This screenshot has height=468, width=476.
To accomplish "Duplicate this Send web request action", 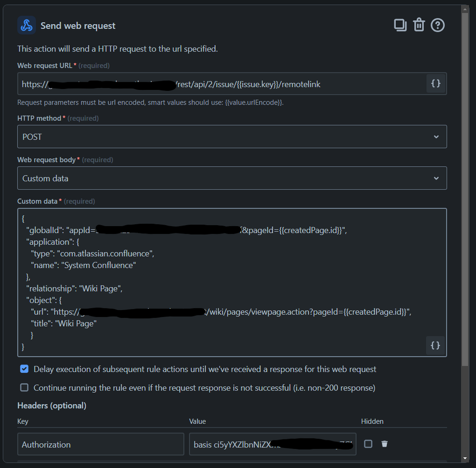I will 400,25.
